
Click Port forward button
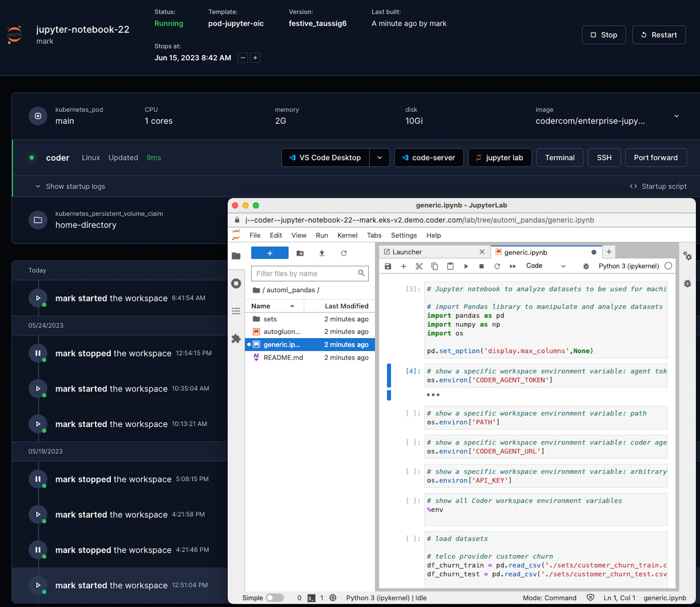point(656,158)
